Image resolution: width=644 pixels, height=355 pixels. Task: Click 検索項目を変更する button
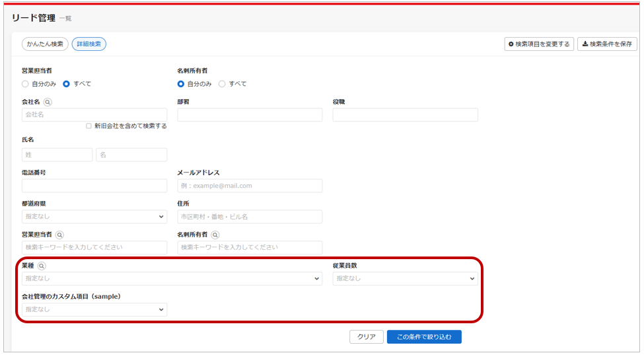click(539, 44)
